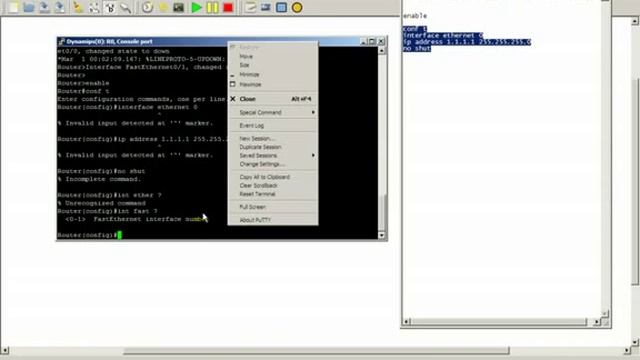This screenshot has height=360, width=640.
Task: Select Copy All to Clipboard
Action: [273, 177]
